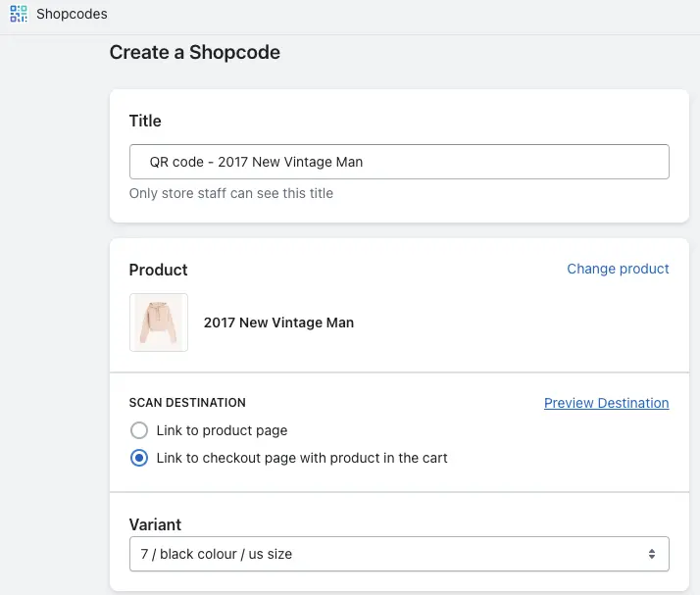
Task: Focus the Title text input field
Action: [x=399, y=162]
